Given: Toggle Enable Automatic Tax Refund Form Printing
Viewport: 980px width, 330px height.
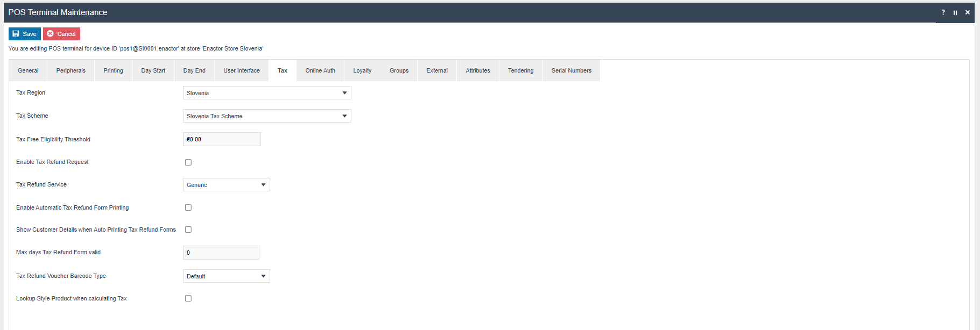Looking at the screenshot, I should [188, 207].
